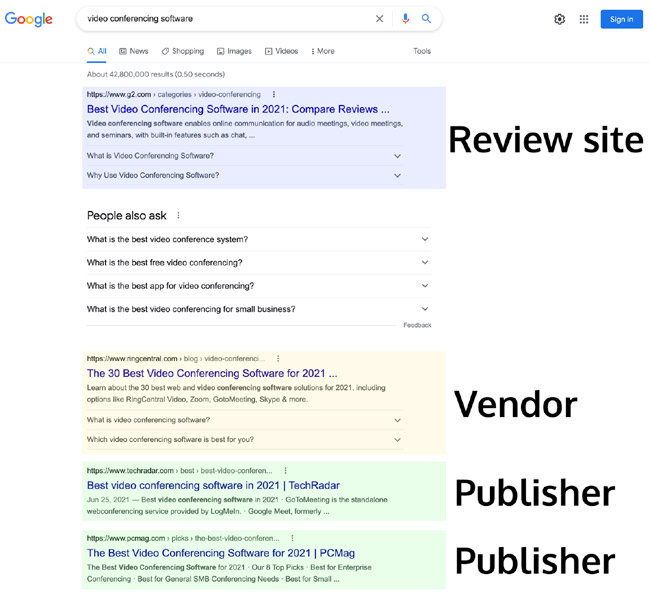650x593 pixels.
Task: Open the three-dot menu next to ringcentral.com result
Action: click(x=278, y=358)
